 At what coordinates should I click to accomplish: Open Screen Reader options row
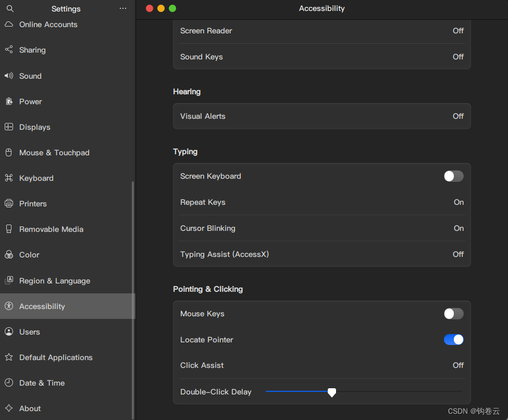(321, 31)
